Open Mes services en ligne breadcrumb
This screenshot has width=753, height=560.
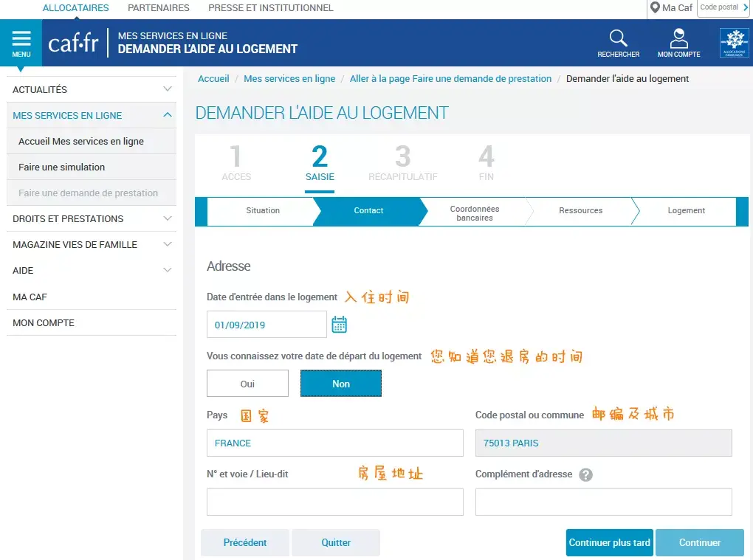coord(289,79)
